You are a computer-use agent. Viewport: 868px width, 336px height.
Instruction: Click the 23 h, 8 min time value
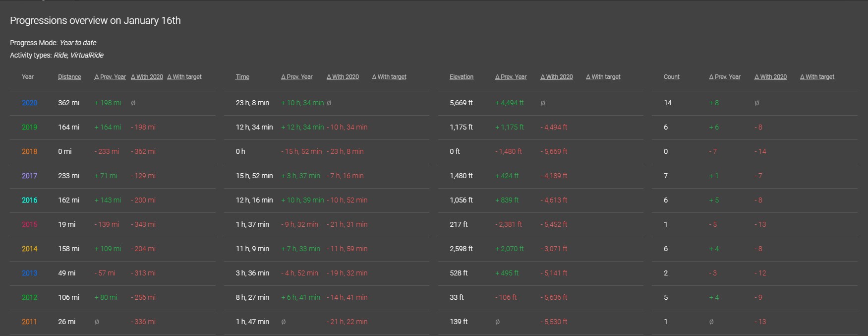pos(252,103)
